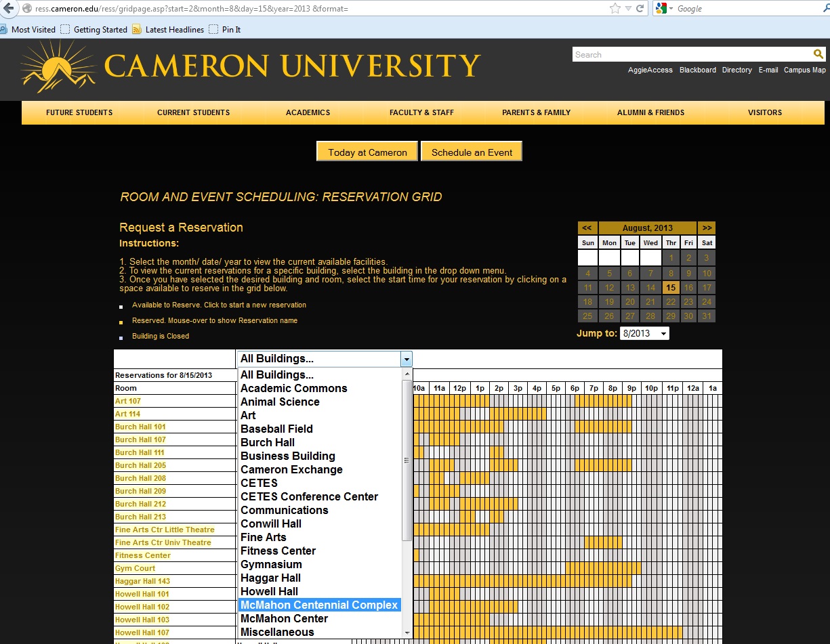Select August 23 in the calendar
The width and height of the screenshot is (830, 644).
pyautogui.click(x=688, y=302)
